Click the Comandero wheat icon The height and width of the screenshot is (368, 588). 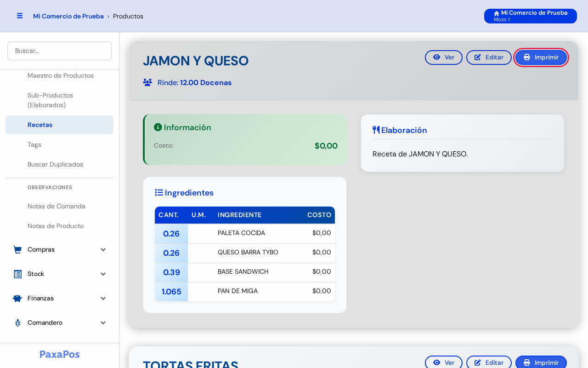[17, 323]
